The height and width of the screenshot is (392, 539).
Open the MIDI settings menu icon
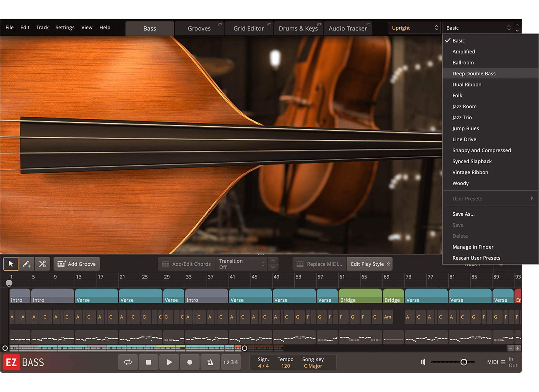pyautogui.click(x=503, y=362)
